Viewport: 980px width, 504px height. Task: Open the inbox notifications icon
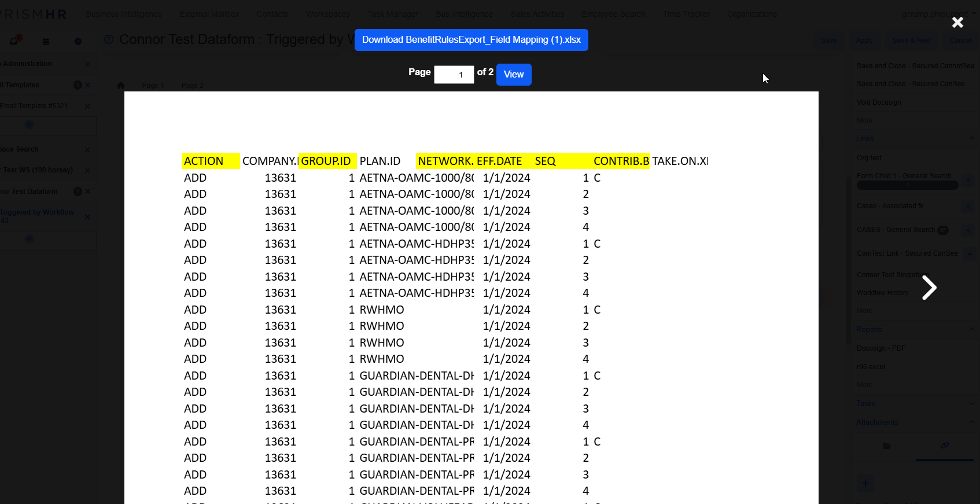click(x=14, y=41)
